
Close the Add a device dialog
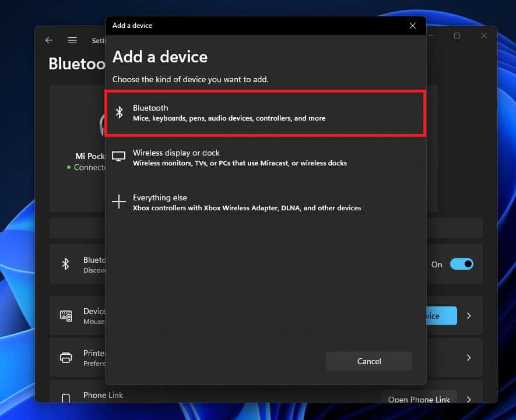(x=413, y=26)
